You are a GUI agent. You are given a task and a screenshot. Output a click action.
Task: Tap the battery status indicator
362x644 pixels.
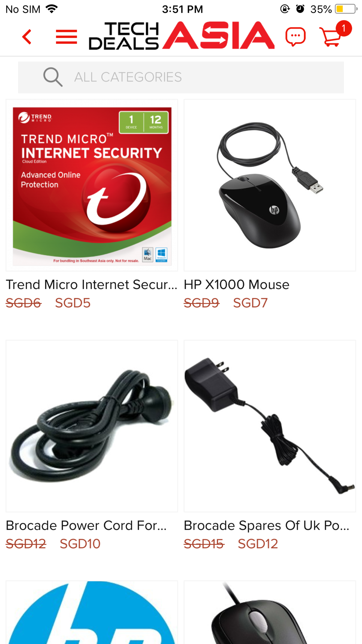[x=346, y=9]
